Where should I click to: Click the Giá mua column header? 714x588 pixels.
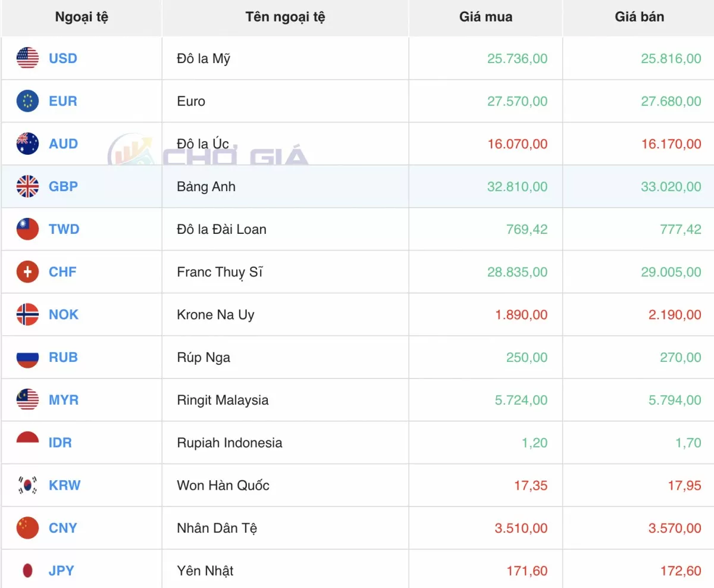click(486, 17)
